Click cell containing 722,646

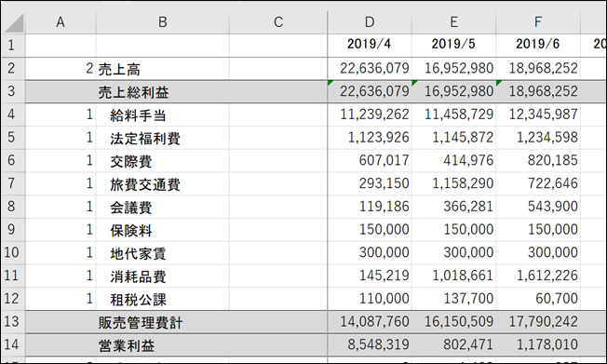click(538, 183)
